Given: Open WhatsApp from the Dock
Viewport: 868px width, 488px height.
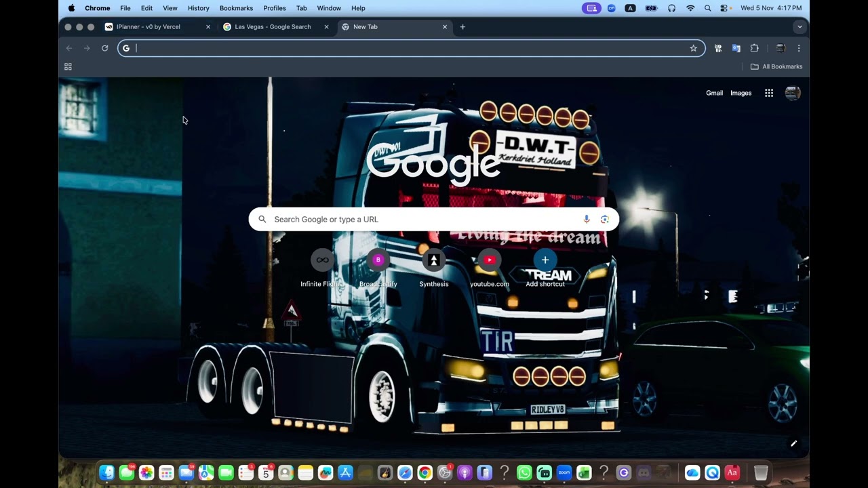Looking at the screenshot, I should click(524, 472).
